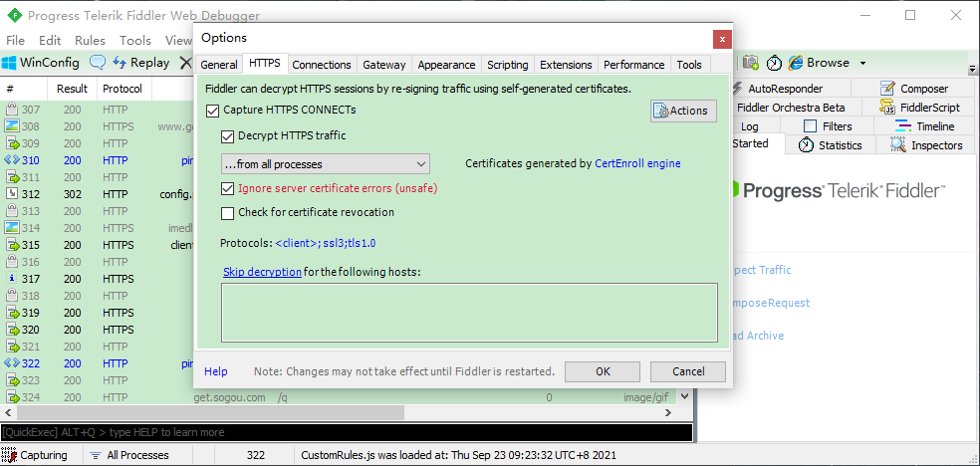
Task: Click the redirect icon of session 312
Action: [11, 193]
